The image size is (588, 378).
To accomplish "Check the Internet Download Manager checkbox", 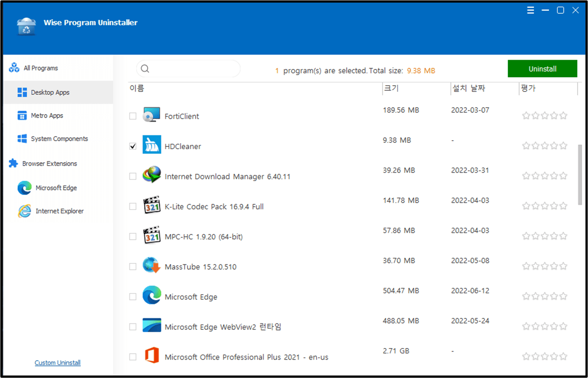I will click(133, 176).
